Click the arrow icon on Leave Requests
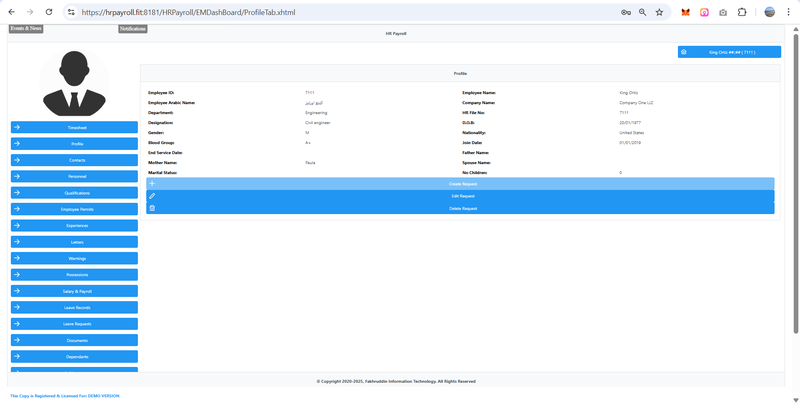 click(17, 323)
